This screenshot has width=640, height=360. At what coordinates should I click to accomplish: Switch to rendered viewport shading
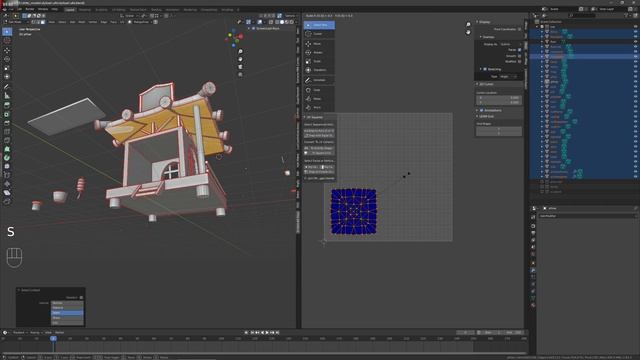tap(291, 22)
